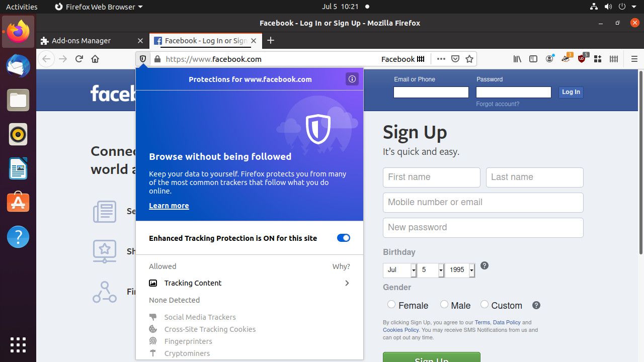The image size is (644, 362).
Task: Select the Facebook - Log In tab
Action: click(205, 41)
